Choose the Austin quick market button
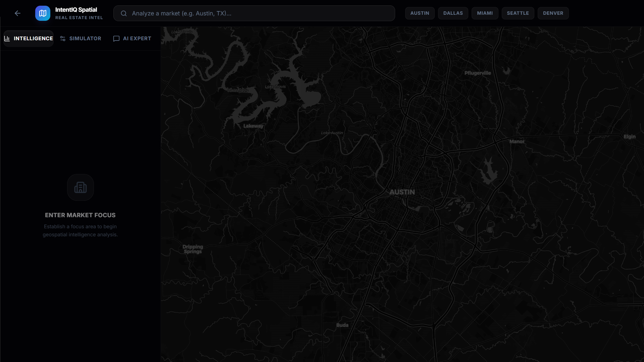The height and width of the screenshot is (362, 644). click(420, 13)
